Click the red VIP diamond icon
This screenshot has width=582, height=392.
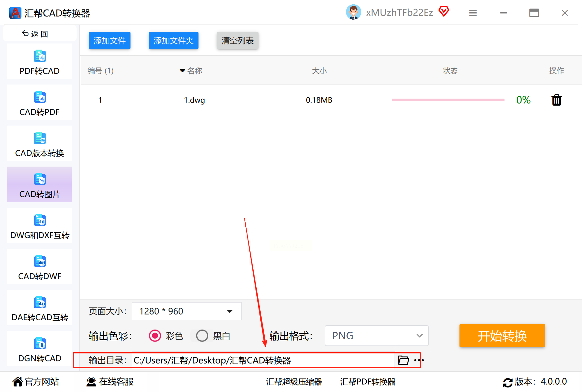click(x=444, y=12)
